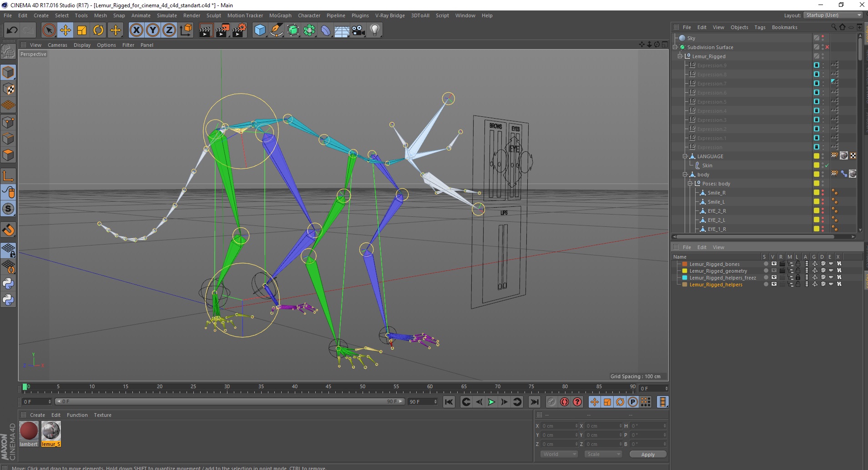Screen dimensions: 868x470
Task: Open the Sculpt menu
Action: (x=213, y=15)
